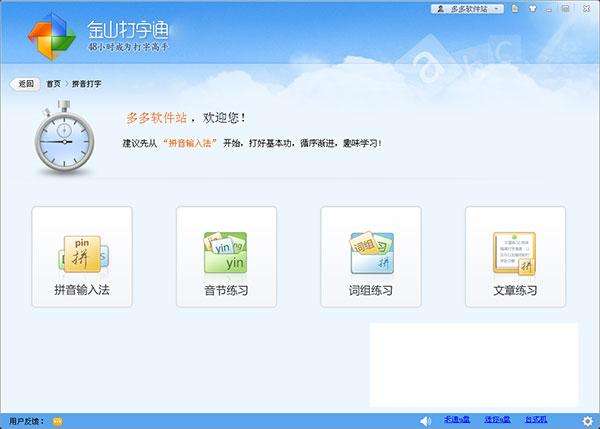Click the middle blue link in the bottom bar
600x429 pixels.
pyautogui.click(x=497, y=420)
